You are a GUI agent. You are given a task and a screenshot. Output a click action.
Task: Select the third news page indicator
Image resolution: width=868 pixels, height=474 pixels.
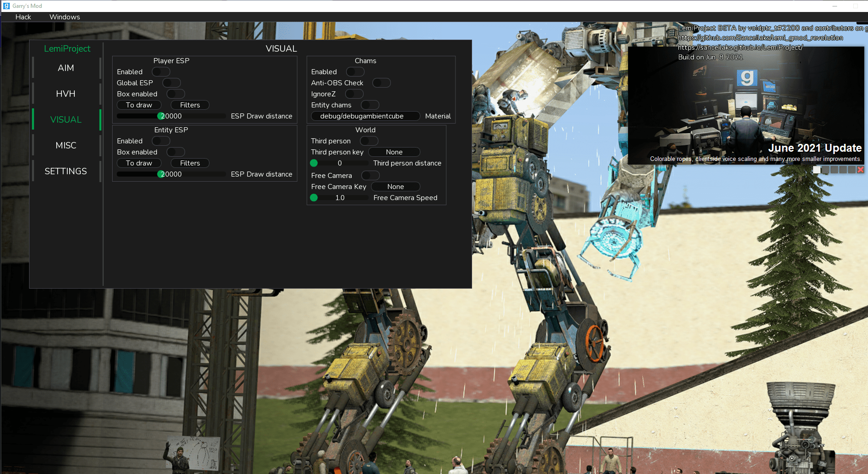click(x=834, y=170)
